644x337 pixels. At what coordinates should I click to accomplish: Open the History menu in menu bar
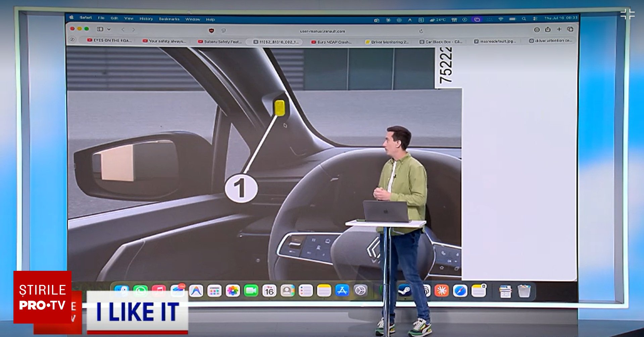coord(146,19)
